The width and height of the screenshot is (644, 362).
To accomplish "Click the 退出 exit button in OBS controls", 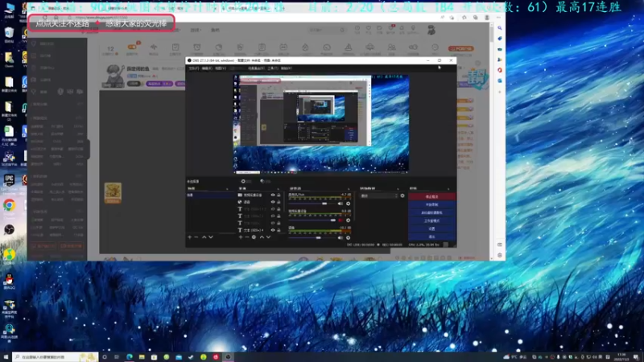I will coord(431,237).
